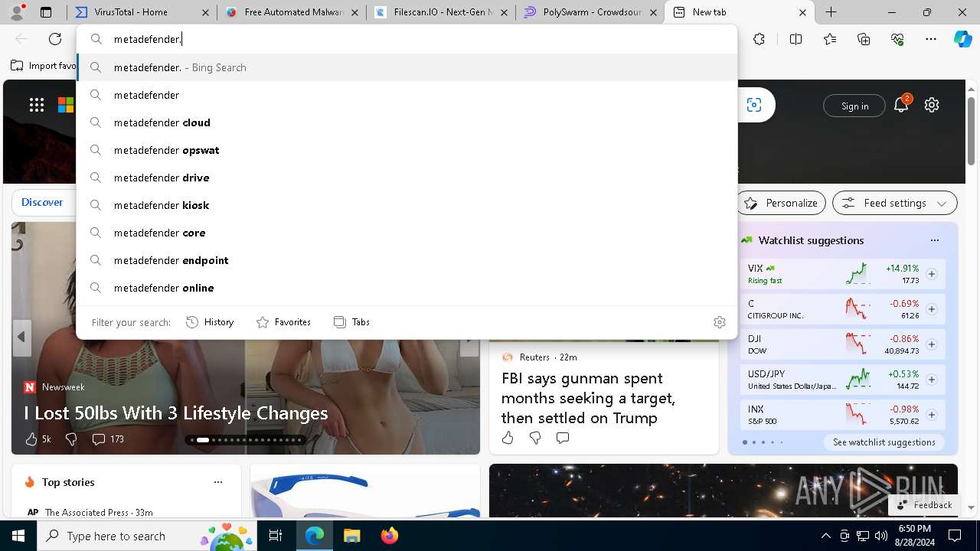
Task: Like the Newsweek article
Action: (31, 439)
